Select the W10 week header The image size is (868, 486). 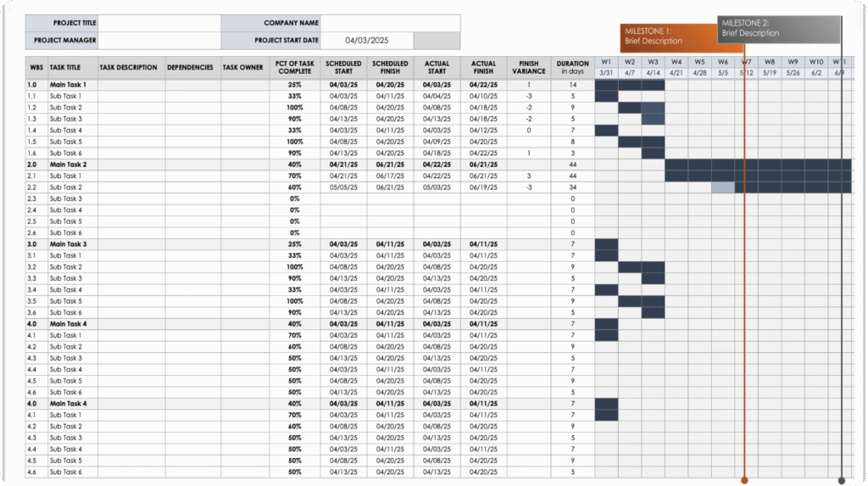(816, 62)
